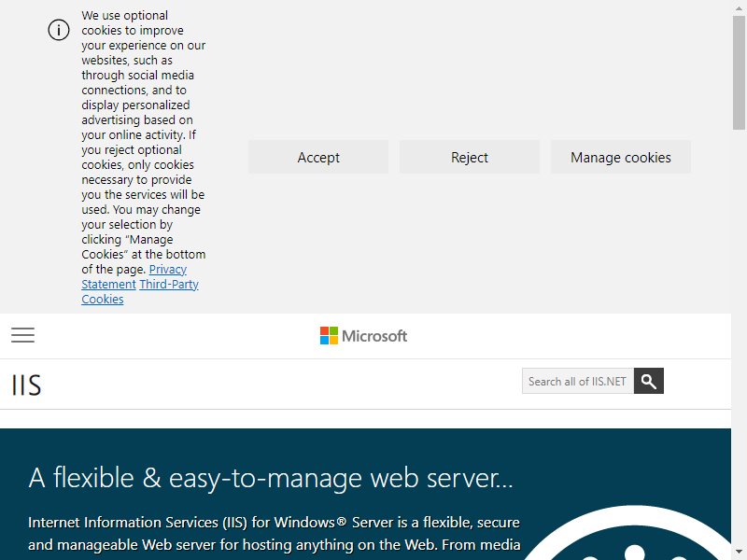
Task: Click the vertical scrollbar thumb
Action: 739,73
